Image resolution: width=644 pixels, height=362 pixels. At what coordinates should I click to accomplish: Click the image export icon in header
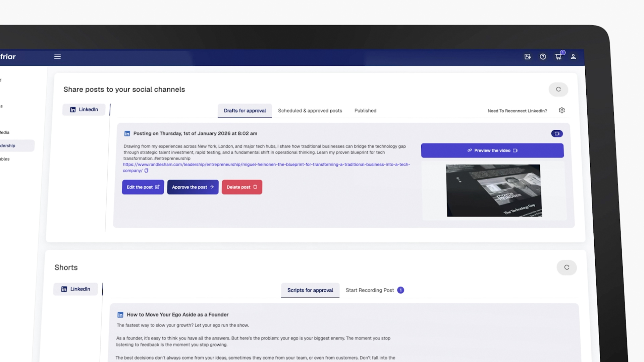coord(528,57)
